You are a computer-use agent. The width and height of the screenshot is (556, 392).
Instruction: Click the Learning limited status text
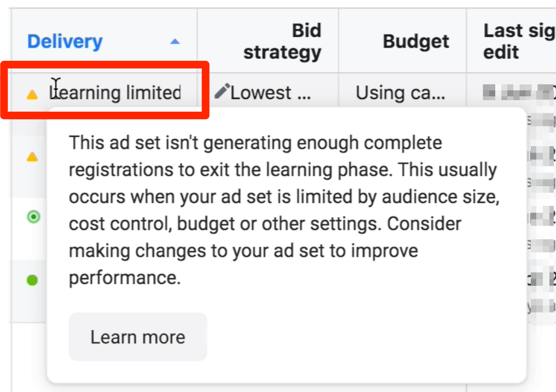tap(115, 93)
